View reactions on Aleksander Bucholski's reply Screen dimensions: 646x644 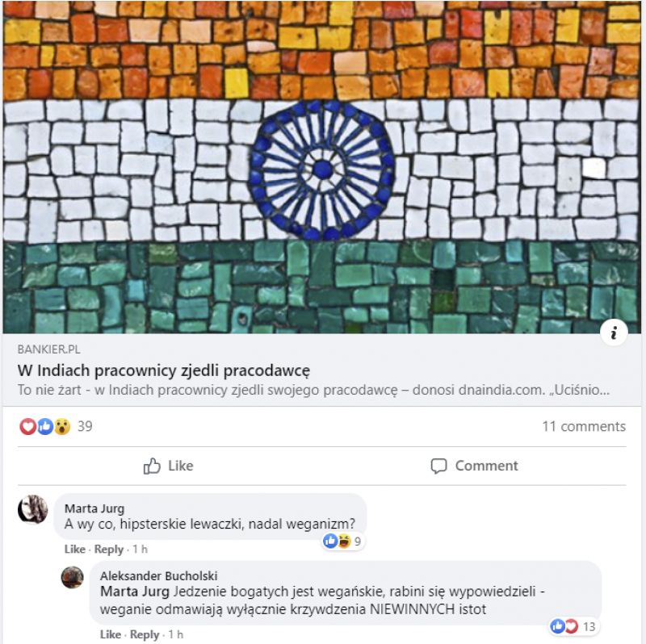click(574, 626)
